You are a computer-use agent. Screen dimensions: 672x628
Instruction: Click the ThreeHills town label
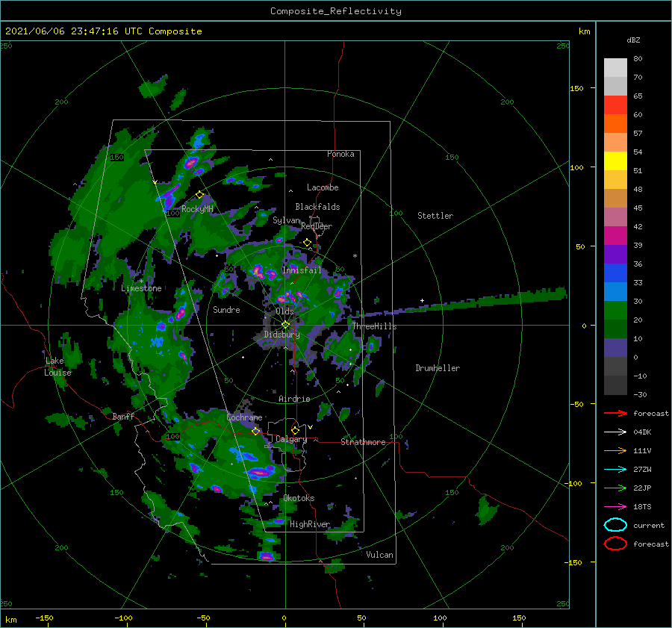tap(375, 326)
